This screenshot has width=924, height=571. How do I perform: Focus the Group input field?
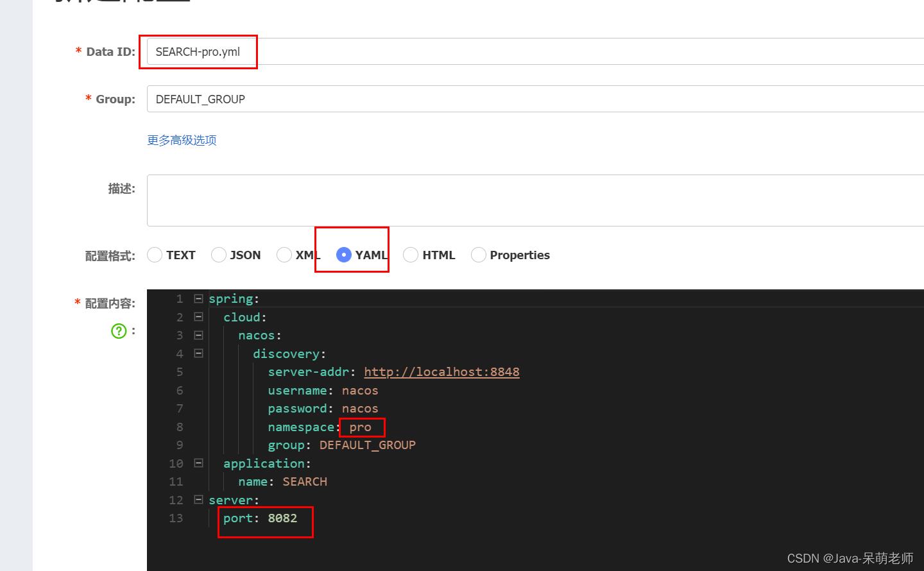(535, 99)
